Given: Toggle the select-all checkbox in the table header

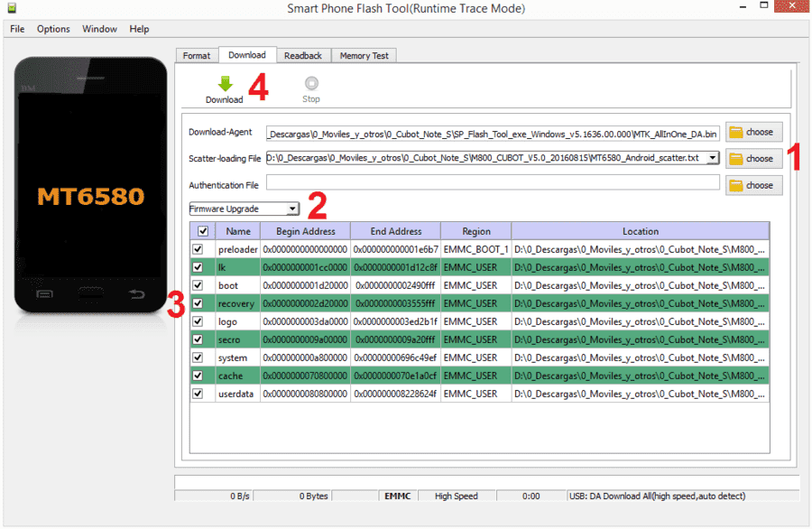Looking at the screenshot, I should point(203,231).
